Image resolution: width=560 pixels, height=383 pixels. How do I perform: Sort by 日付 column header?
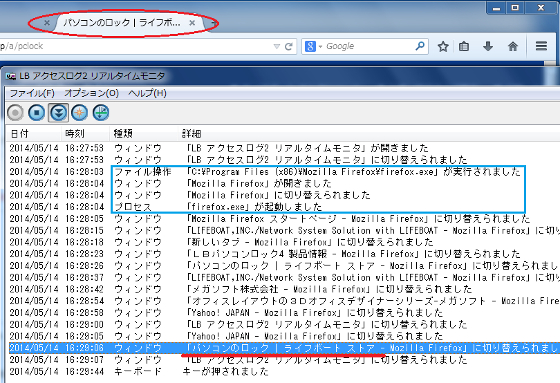[33, 134]
